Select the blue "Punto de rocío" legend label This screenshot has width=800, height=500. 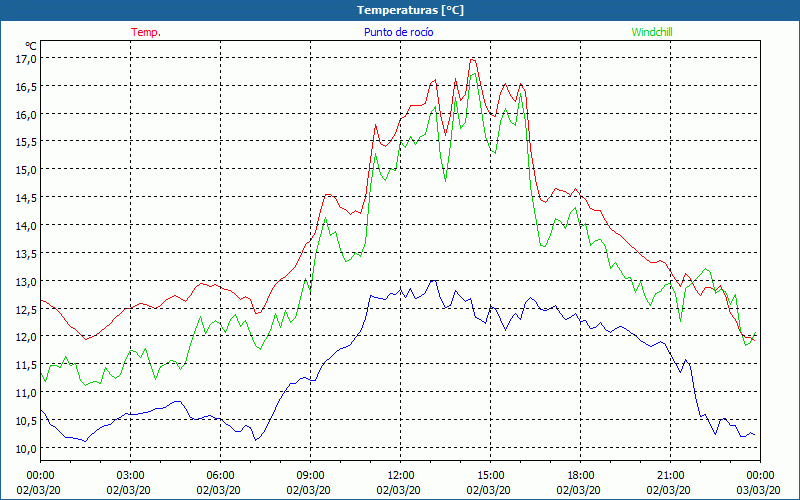point(398,32)
